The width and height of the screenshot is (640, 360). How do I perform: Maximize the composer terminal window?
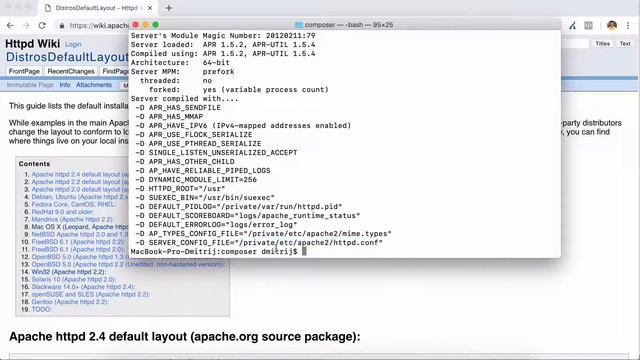coord(156,25)
